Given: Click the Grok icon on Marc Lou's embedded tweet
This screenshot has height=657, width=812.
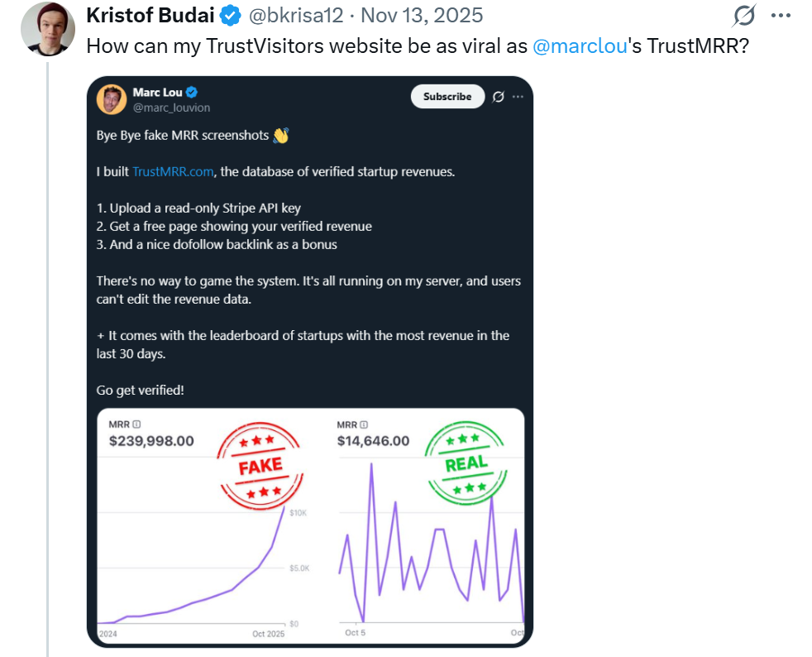Looking at the screenshot, I should [x=496, y=96].
